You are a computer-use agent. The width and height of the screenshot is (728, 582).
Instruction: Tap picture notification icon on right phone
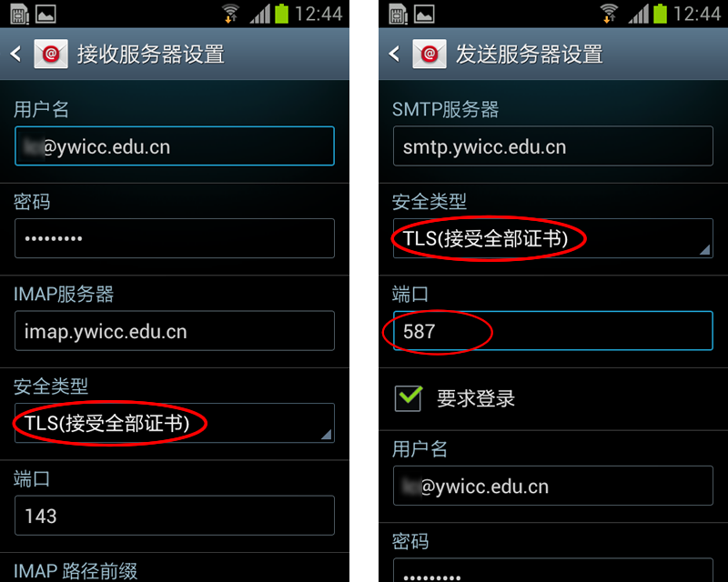pyautogui.click(x=424, y=14)
